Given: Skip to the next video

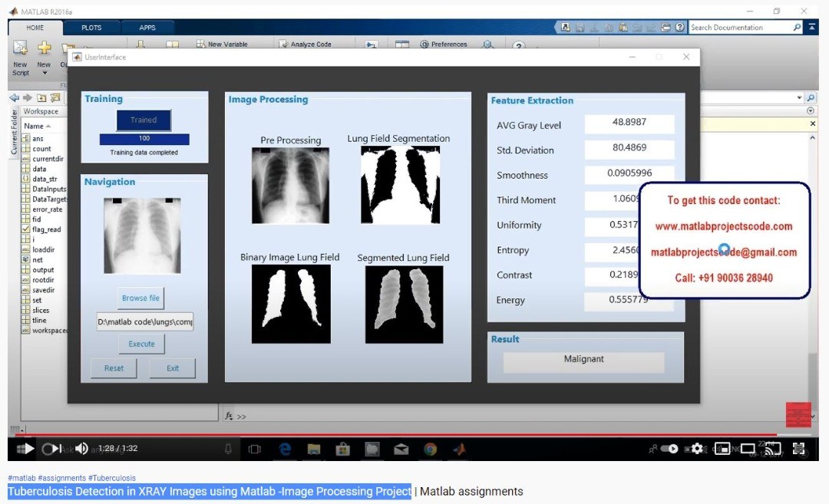Looking at the screenshot, I should pyautogui.click(x=56, y=449).
